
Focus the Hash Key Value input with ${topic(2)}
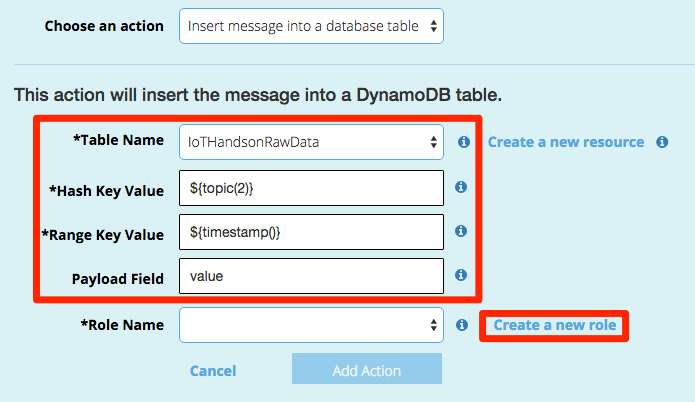coord(311,188)
